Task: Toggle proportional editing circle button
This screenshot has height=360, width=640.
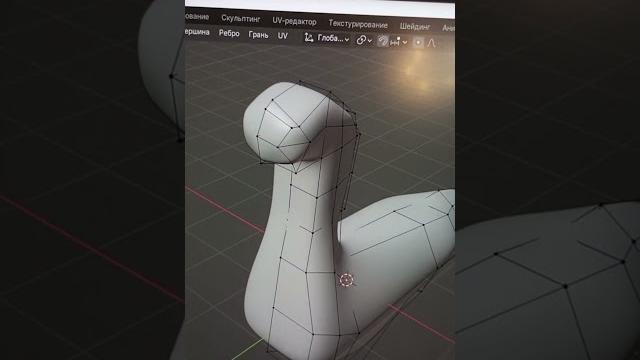Action: [x=418, y=42]
